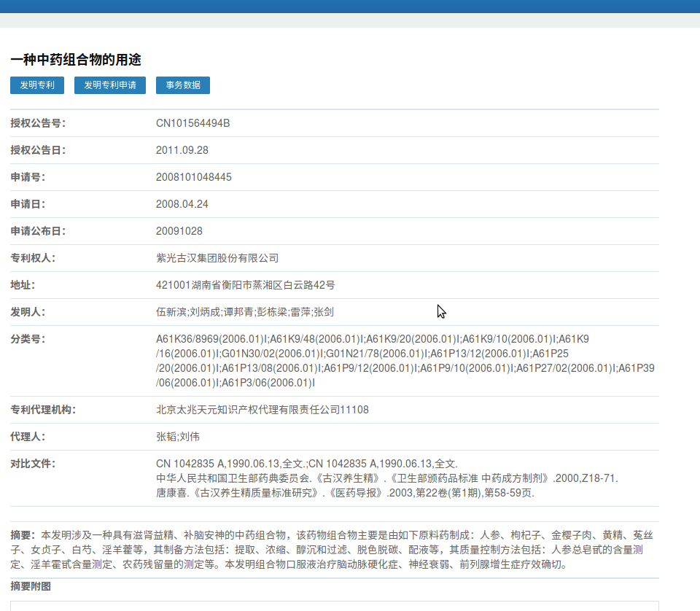This screenshot has width=700, height=611.
Task: Click the application date 2008.04.24
Action: coord(182,204)
